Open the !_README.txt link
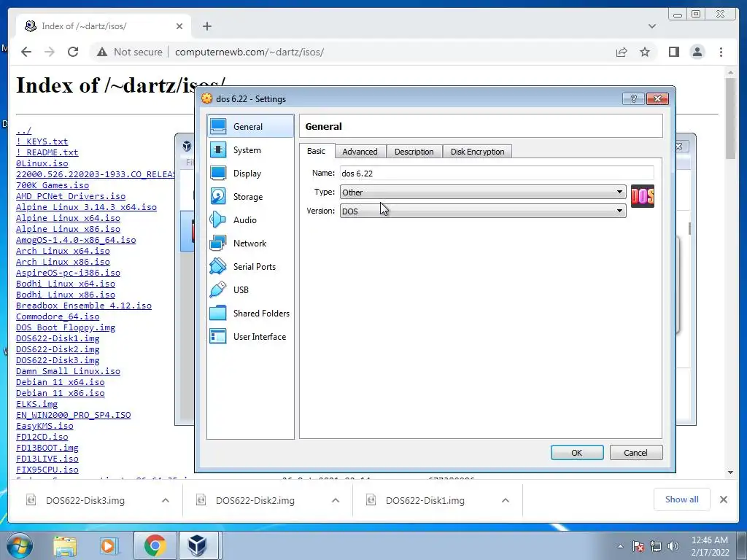Image resolution: width=747 pixels, height=560 pixels. coord(47,152)
